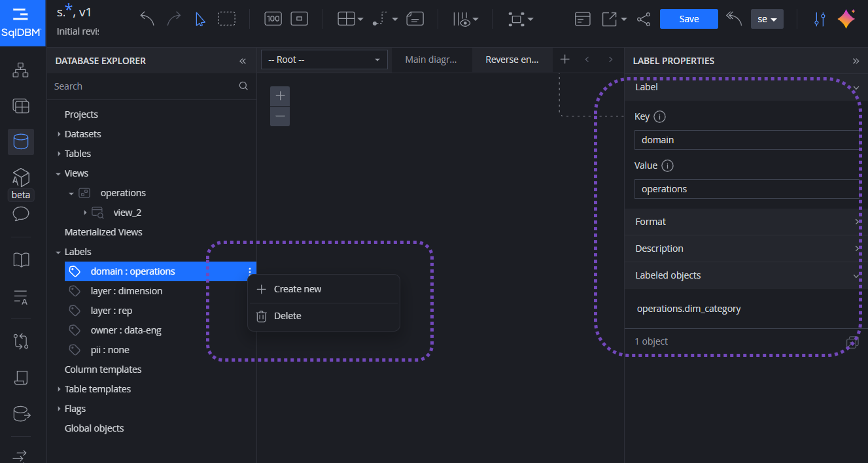Open the database forward-engineer icon

click(21, 413)
